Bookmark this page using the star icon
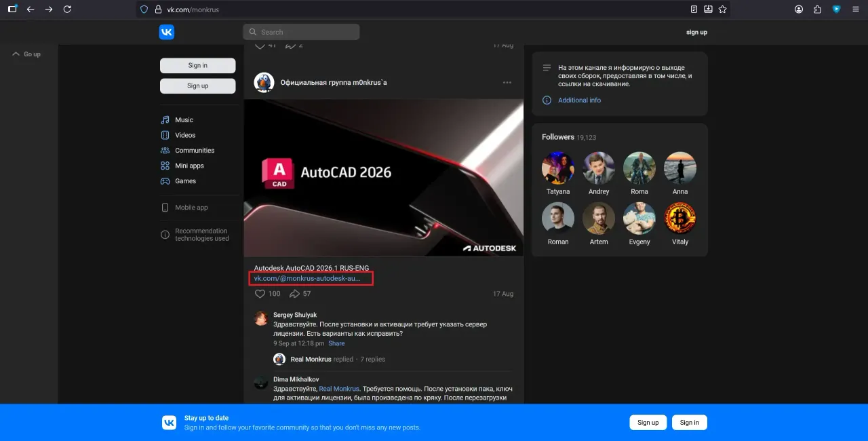Viewport: 868px width, 441px height. point(722,9)
